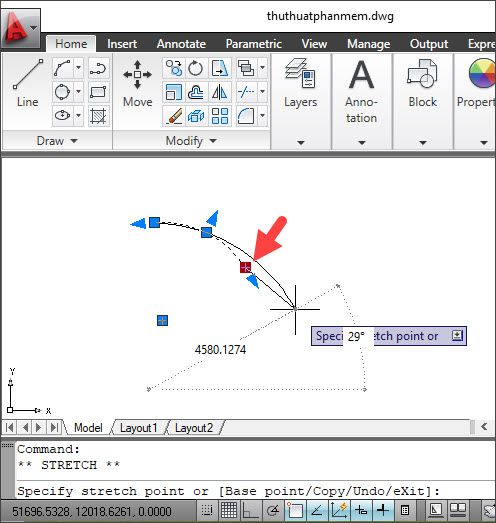Click the red hot grip on arc
496x523 pixels.
(245, 267)
